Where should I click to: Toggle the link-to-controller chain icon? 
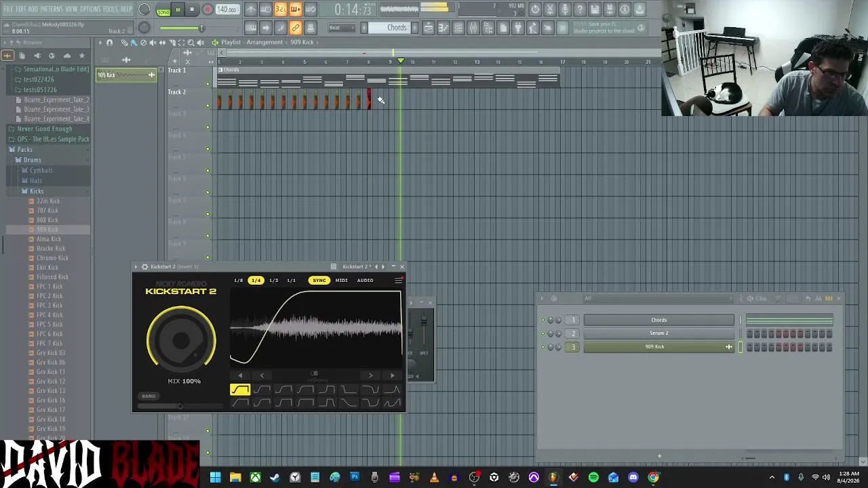coord(296,28)
